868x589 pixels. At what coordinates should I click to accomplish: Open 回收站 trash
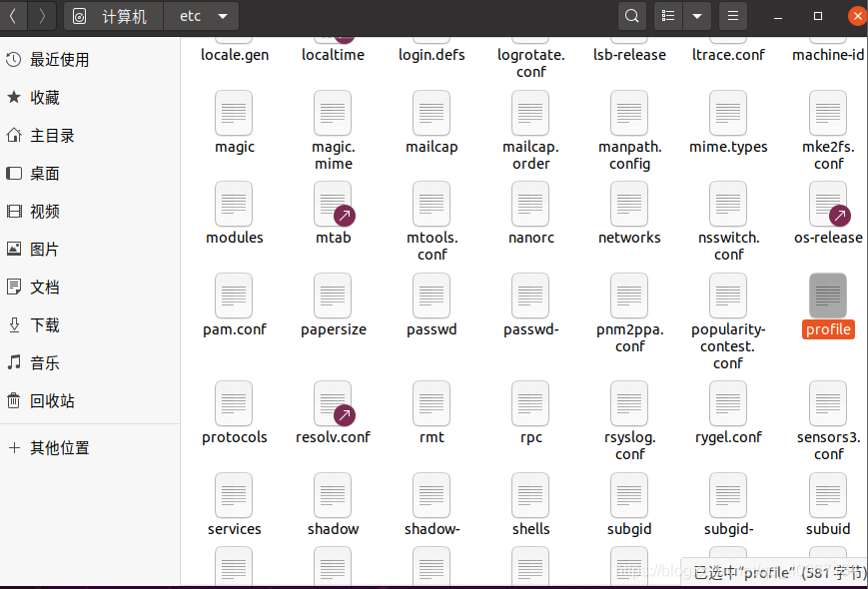[90, 401]
